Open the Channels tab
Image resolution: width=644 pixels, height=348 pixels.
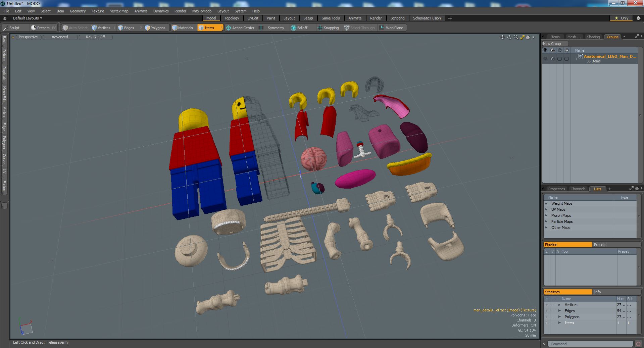pos(578,189)
